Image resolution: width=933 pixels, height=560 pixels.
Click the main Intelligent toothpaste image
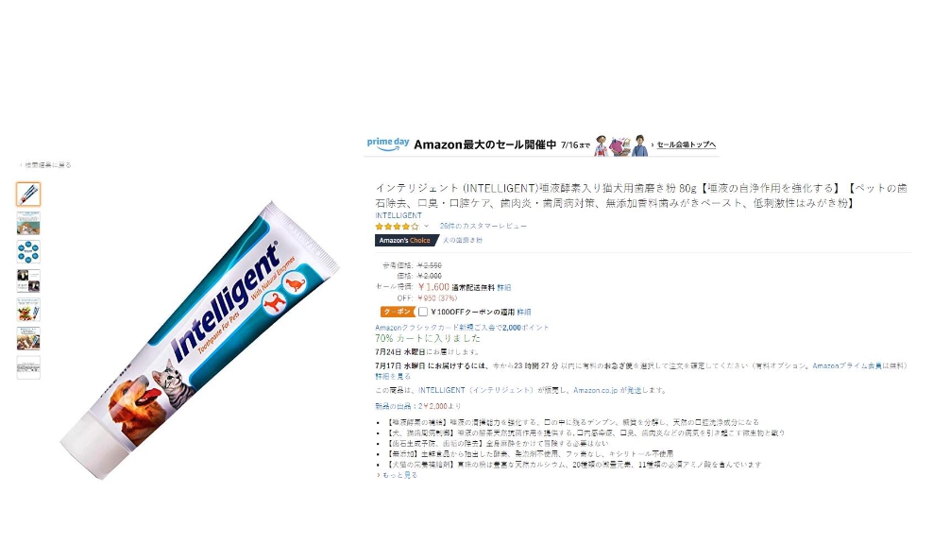coord(199,340)
